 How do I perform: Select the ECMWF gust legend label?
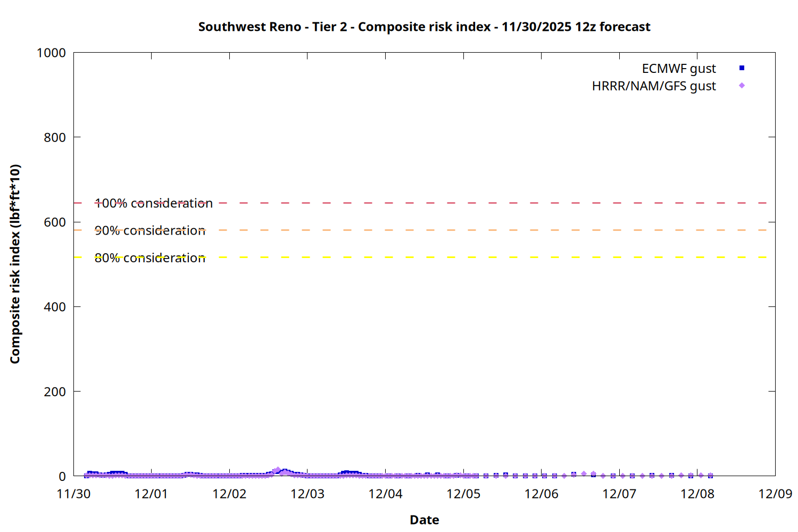(x=678, y=69)
